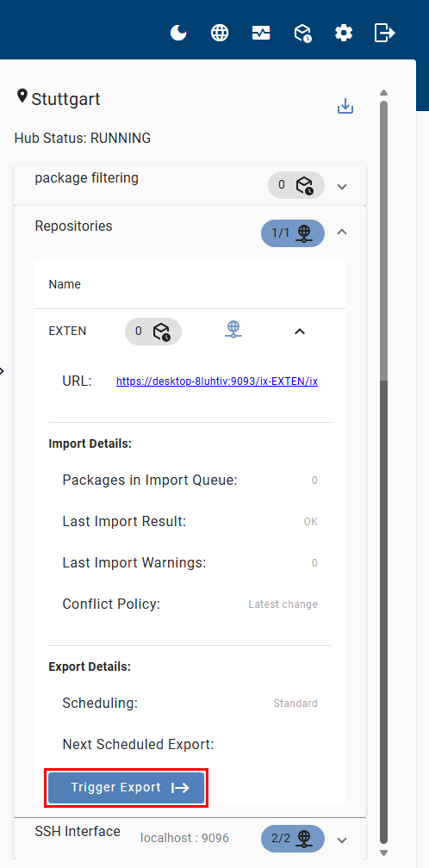The height and width of the screenshot is (868, 429).
Task: Click the SSH Interface 2/2 badge
Action: click(x=293, y=839)
